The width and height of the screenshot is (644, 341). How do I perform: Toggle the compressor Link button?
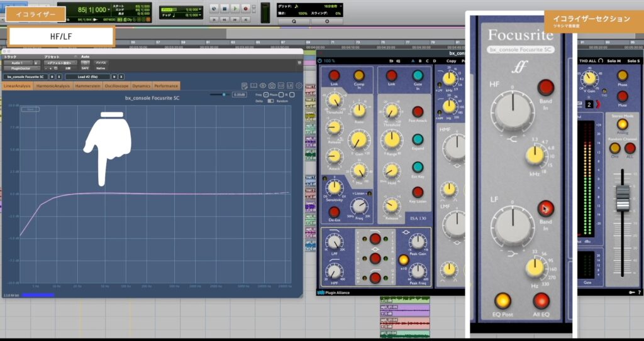coord(335,75)
